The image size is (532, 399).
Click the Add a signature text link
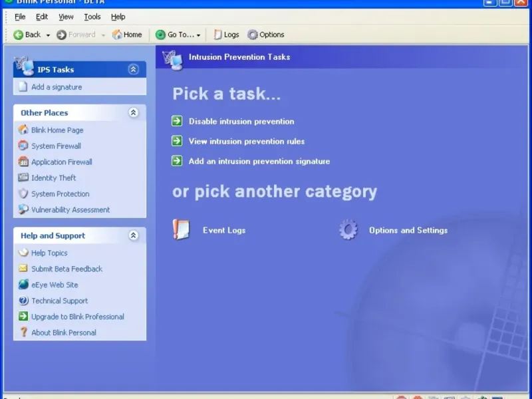click(57, 87)
